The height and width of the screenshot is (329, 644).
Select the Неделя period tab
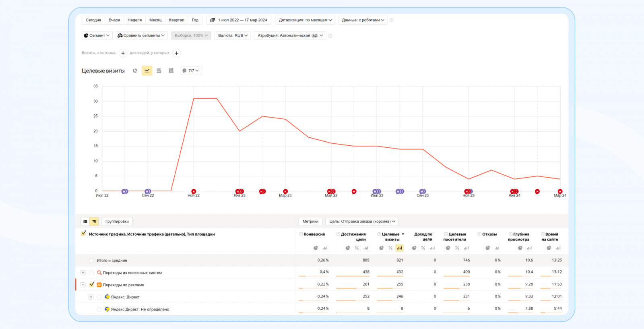(x=134, y=20)
